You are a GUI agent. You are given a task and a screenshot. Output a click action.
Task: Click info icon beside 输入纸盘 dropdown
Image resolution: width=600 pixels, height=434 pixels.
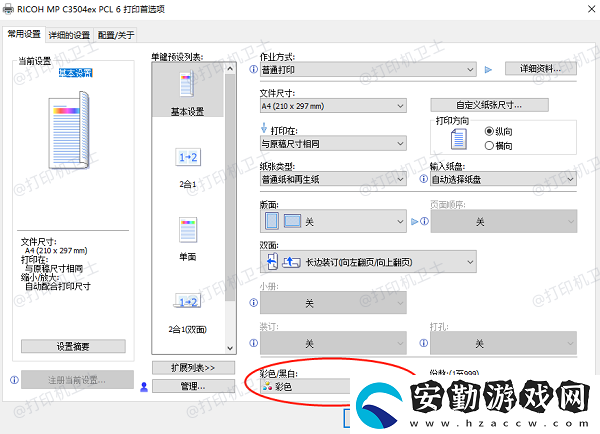pyautogui.click(x=423, y=179)
